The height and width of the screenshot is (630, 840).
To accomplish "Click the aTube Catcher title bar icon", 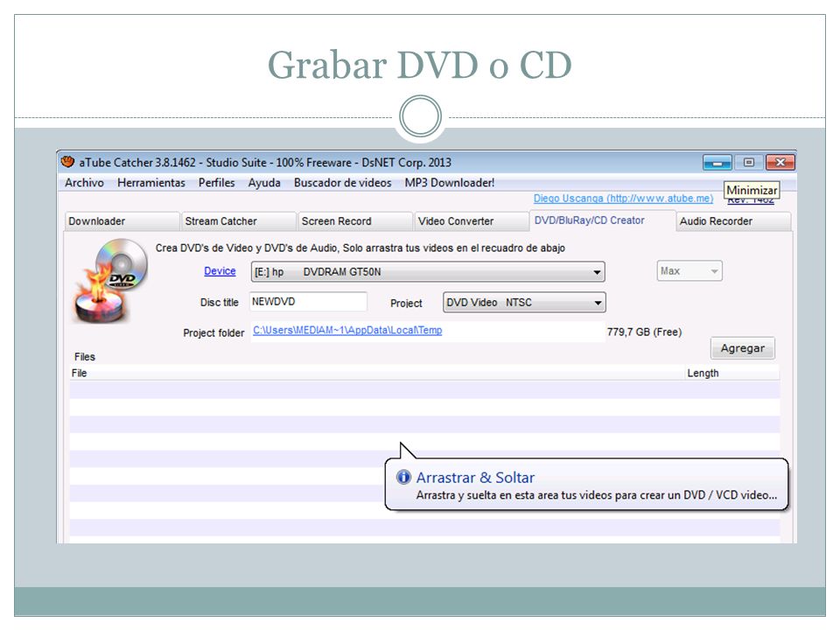I will 67,161.
